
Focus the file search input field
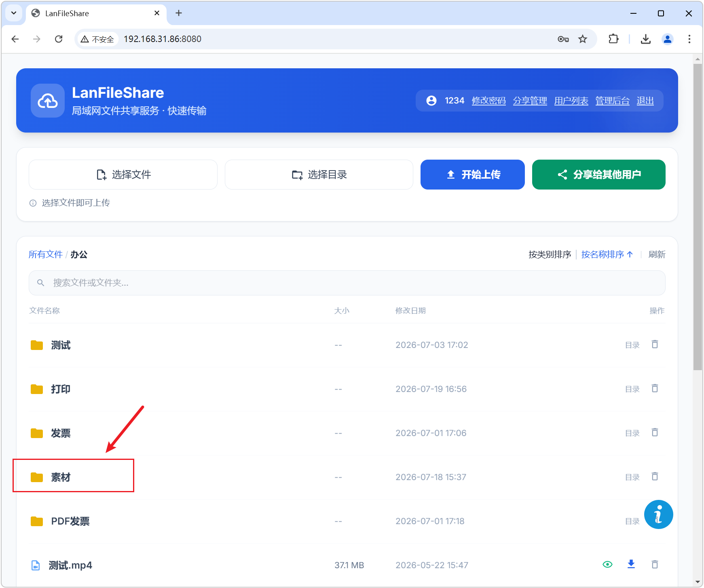point(347,283)
